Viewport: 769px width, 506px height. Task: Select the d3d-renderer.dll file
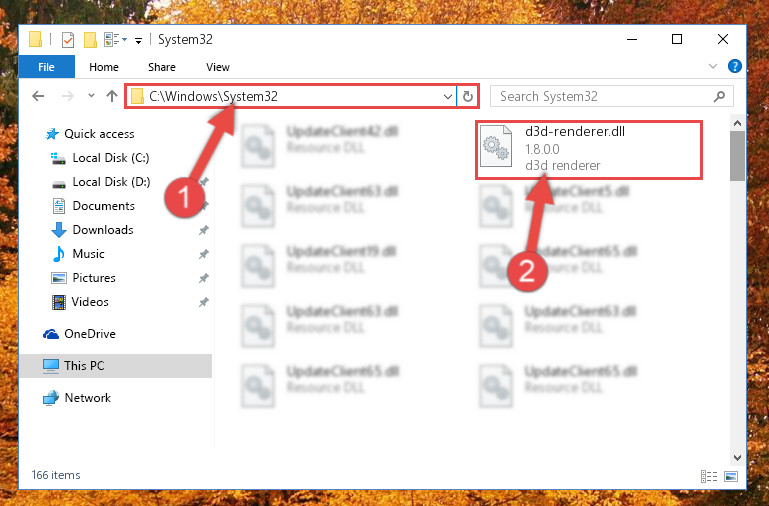(x=589, y=150)
